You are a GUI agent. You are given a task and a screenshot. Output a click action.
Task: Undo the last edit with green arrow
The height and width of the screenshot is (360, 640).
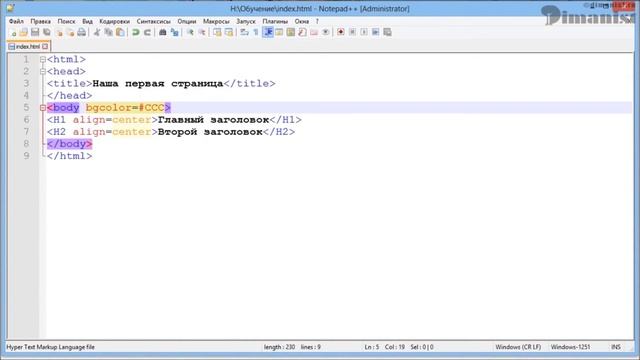pos(136,32)
